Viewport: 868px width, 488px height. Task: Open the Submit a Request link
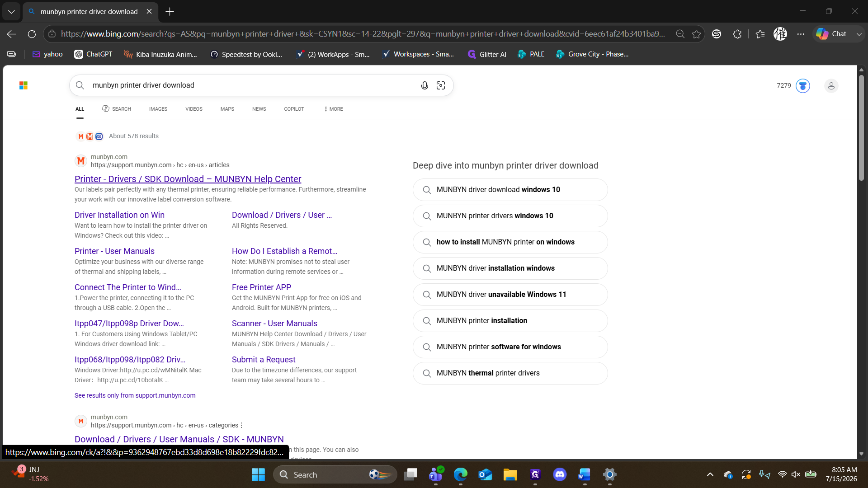(x=264, y=360)
